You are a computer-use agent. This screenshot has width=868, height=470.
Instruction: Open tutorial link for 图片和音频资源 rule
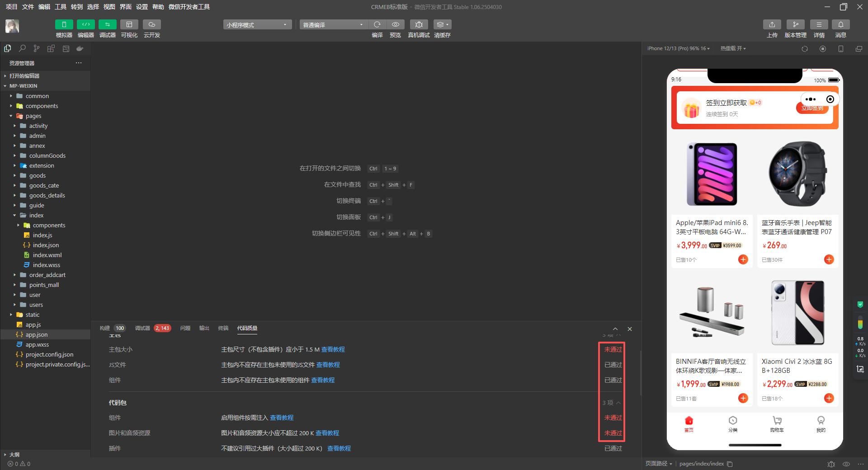(x=327, y=433)
